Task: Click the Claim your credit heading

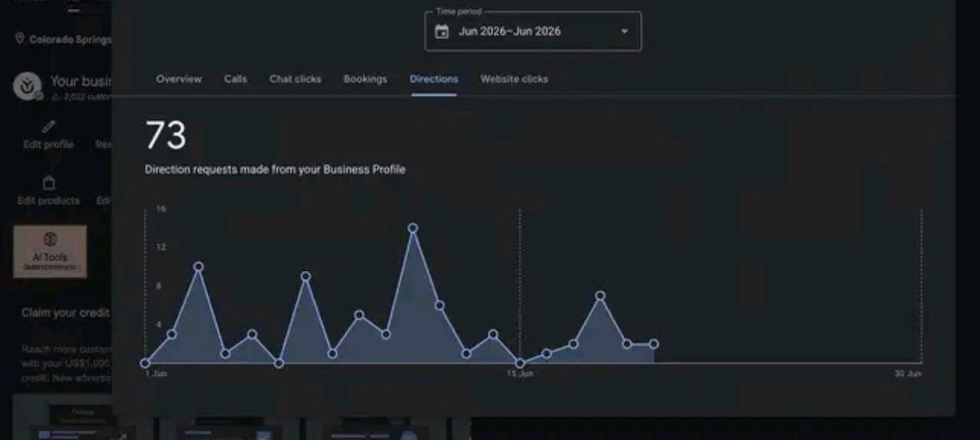Action: pyautogui.click(x=65, y=313)
